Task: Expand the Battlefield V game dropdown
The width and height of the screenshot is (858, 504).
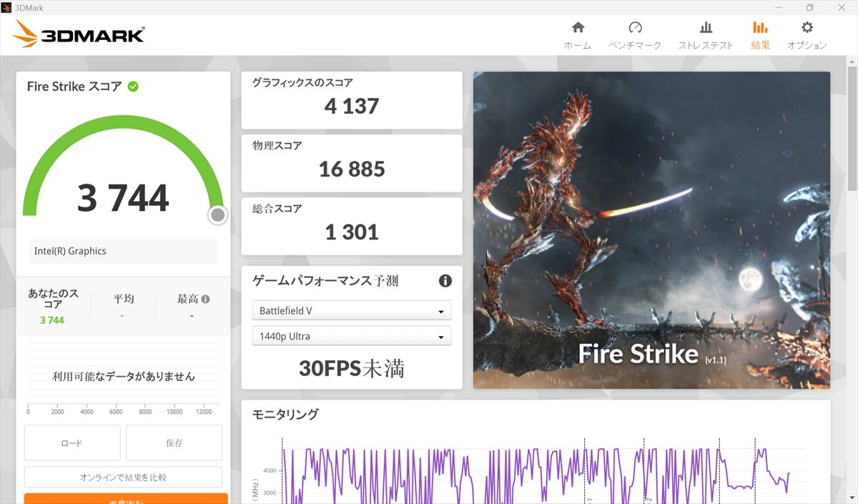Action: pos(351,311)
